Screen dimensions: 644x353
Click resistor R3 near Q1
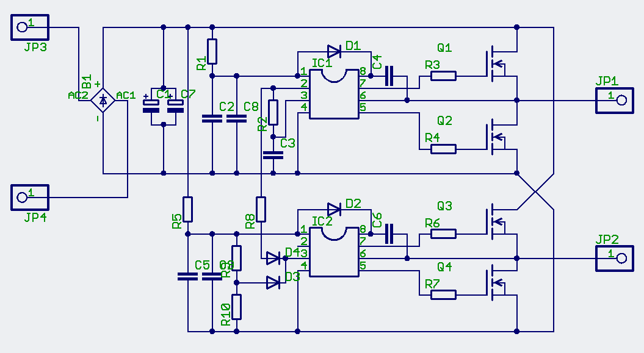pos(443,76)
